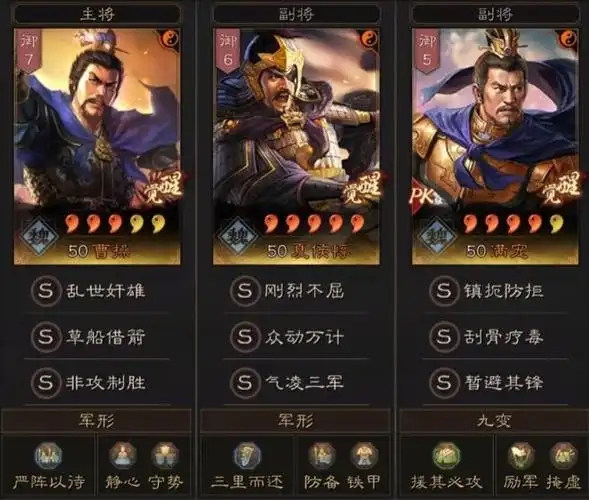This screenshot has width=589, height=500.
Task: Tap the 援其必攻 icon
Action: pos(446,455)
